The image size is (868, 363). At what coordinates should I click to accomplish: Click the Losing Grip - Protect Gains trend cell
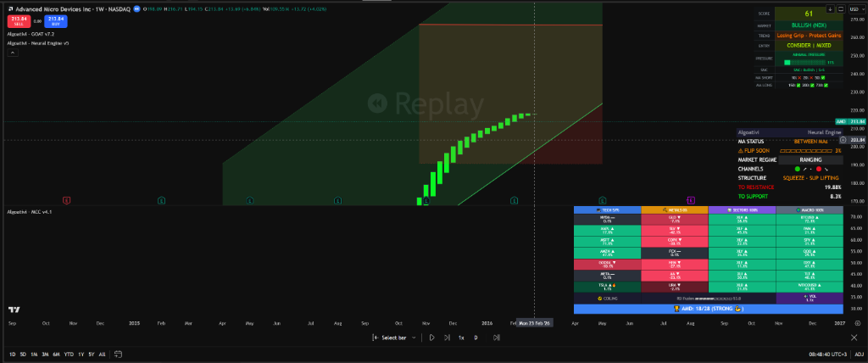pos(808,36)
